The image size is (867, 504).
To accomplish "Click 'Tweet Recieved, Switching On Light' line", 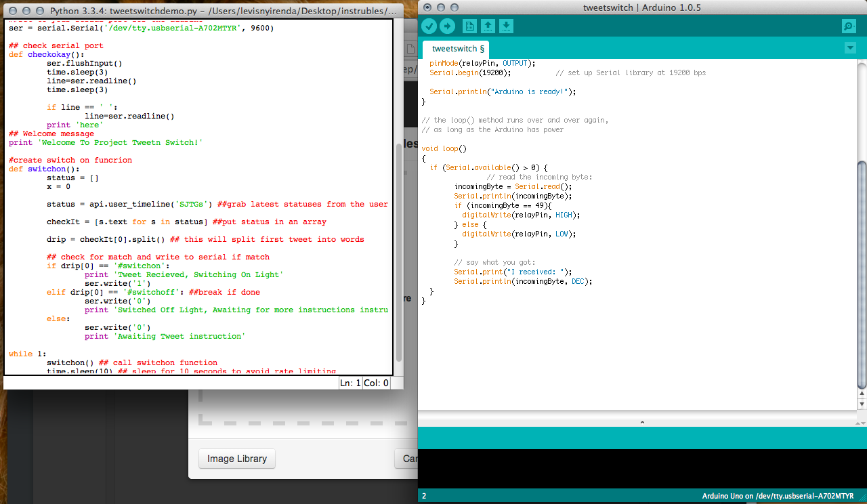I will pyautogui.click(x=184, y=275).
